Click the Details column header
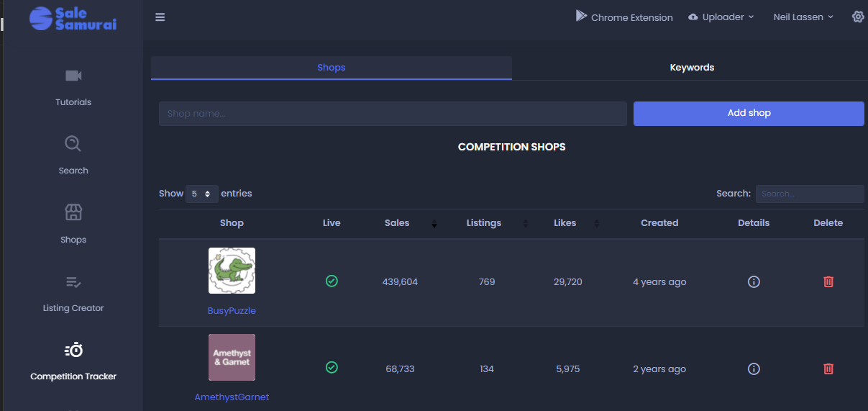This screenshot has width=868, height=411. [754, 223]
